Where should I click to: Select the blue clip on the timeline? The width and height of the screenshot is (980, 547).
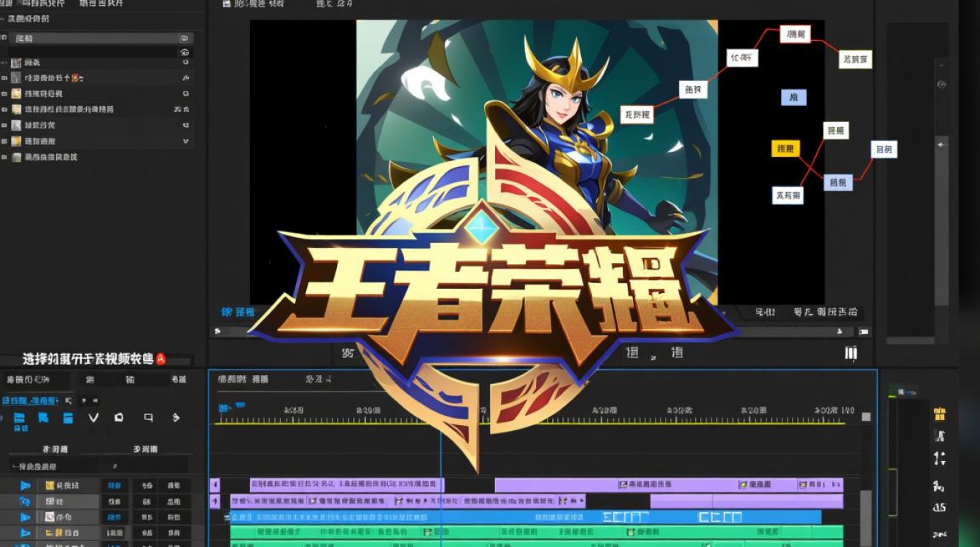[x=525, y=517]
